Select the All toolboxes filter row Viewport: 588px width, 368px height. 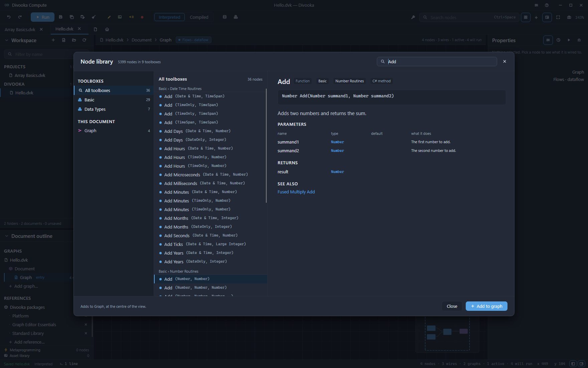(x=114, y=90)
